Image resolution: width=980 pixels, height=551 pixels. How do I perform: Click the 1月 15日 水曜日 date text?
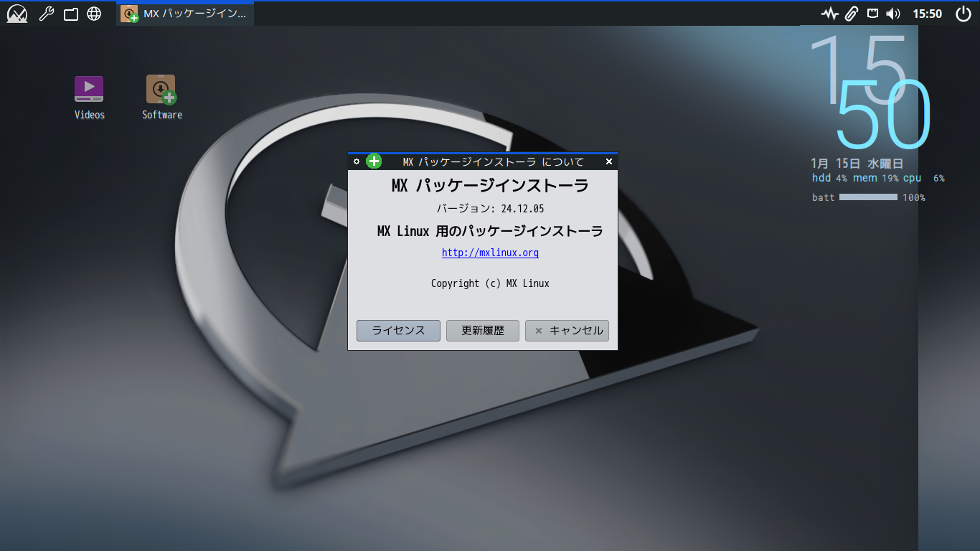tap(857, 164)
